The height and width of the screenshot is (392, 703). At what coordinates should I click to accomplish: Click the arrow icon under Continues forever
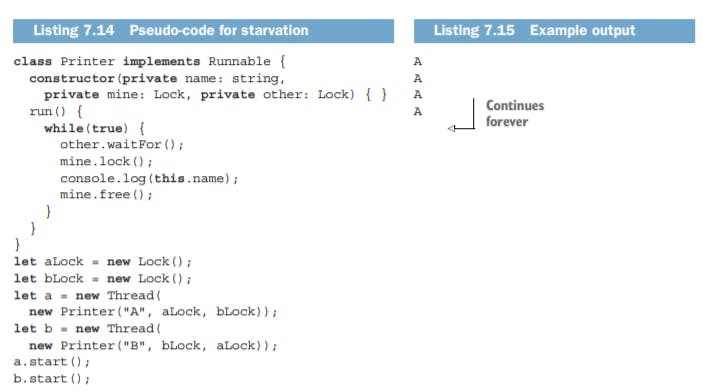pyautogui.click(x=461, y=115)
